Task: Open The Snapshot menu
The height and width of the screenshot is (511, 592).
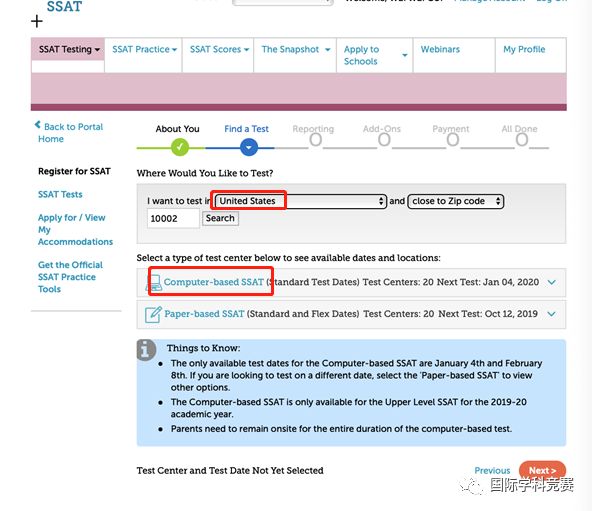Action: (295, 49)
